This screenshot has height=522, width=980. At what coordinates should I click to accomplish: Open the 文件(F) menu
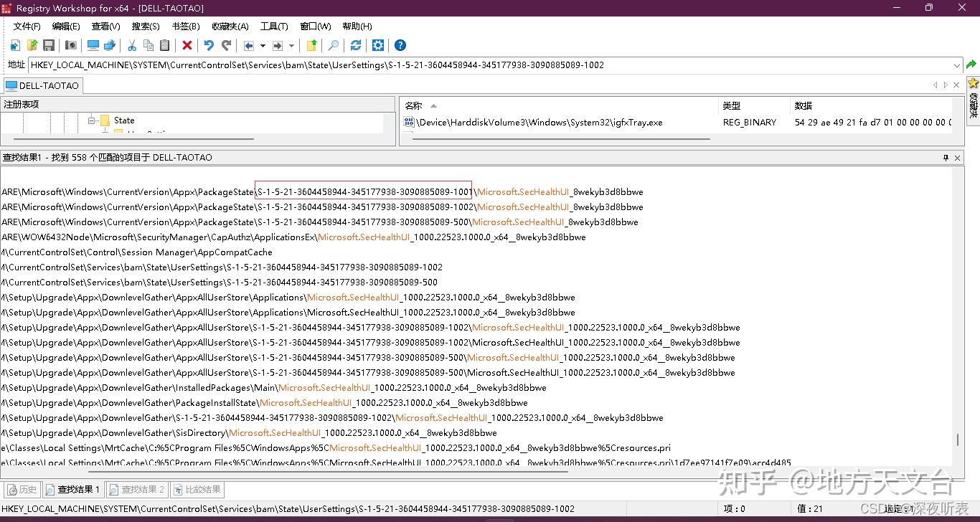27,27
